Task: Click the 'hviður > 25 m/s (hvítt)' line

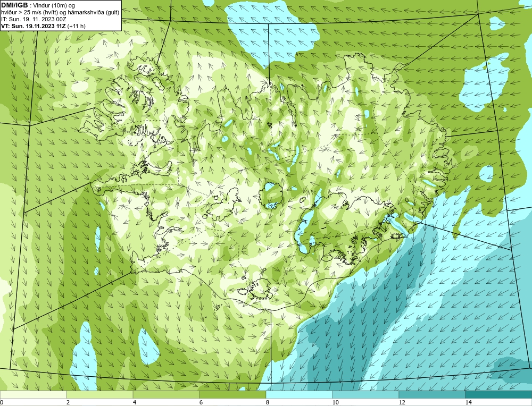Action: (x=29, y=13)
